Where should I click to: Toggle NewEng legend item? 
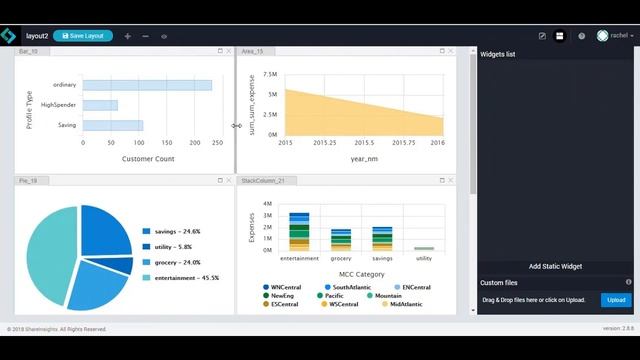coord(278,296)
